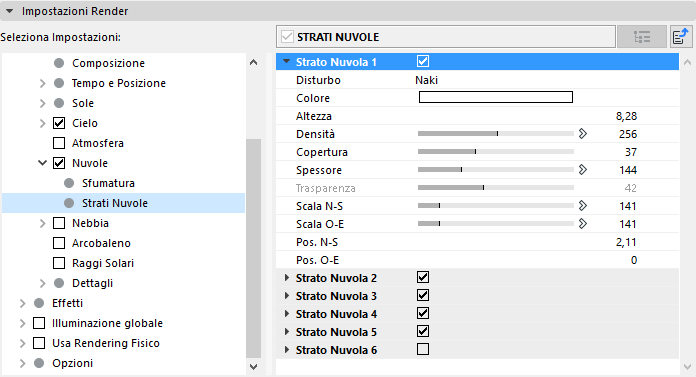Expand Strato Nuvola 6 section
This screenshot has height=377, width=696.
pyautogui.click(x=287, y=349)
